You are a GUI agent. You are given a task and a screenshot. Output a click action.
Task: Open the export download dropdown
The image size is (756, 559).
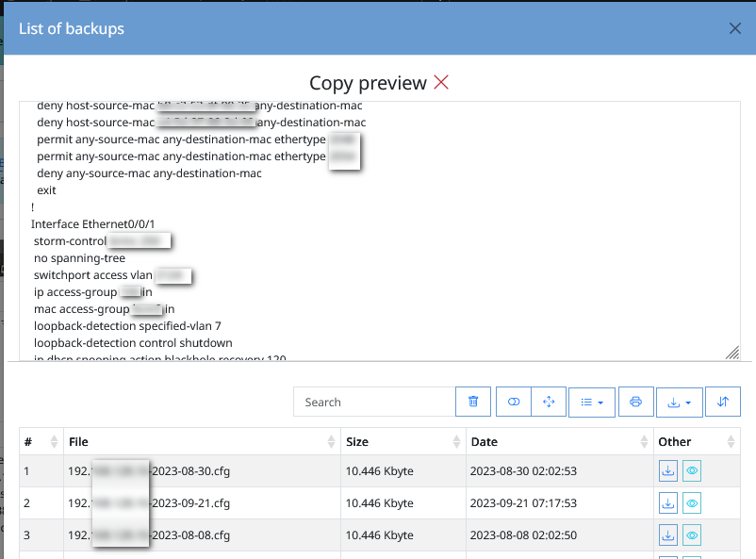(679, 402)
